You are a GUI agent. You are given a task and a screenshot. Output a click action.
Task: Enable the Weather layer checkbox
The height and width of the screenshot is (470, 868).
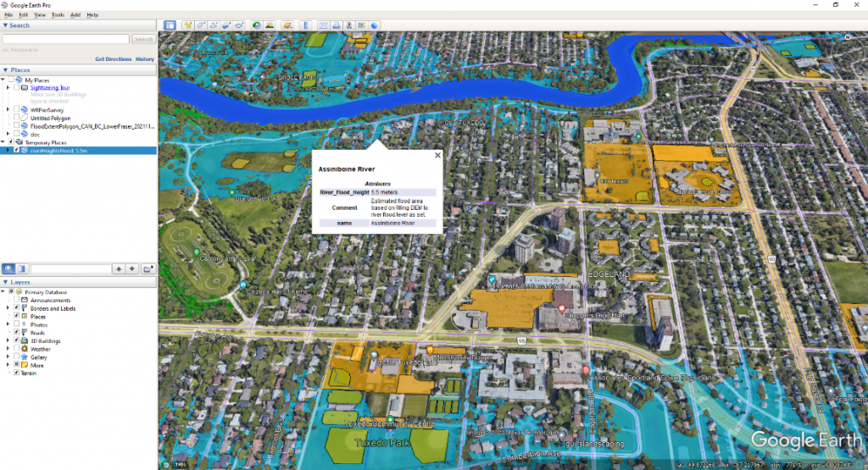coord(17,349)
